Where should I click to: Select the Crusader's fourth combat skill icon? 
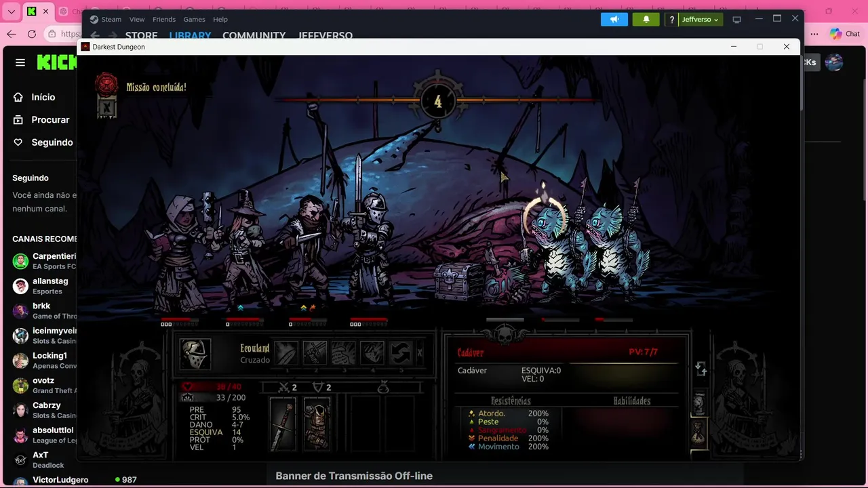point(372,353)
